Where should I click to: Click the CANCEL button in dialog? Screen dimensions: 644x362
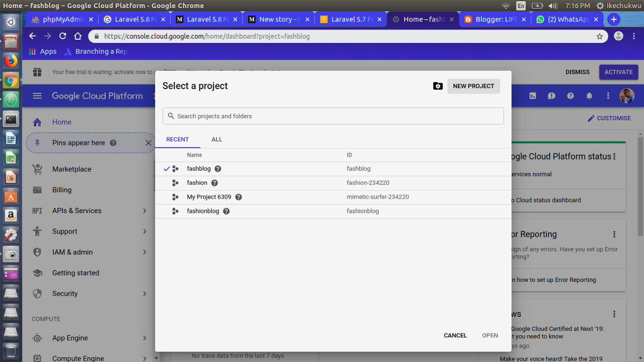coord(455,335)
